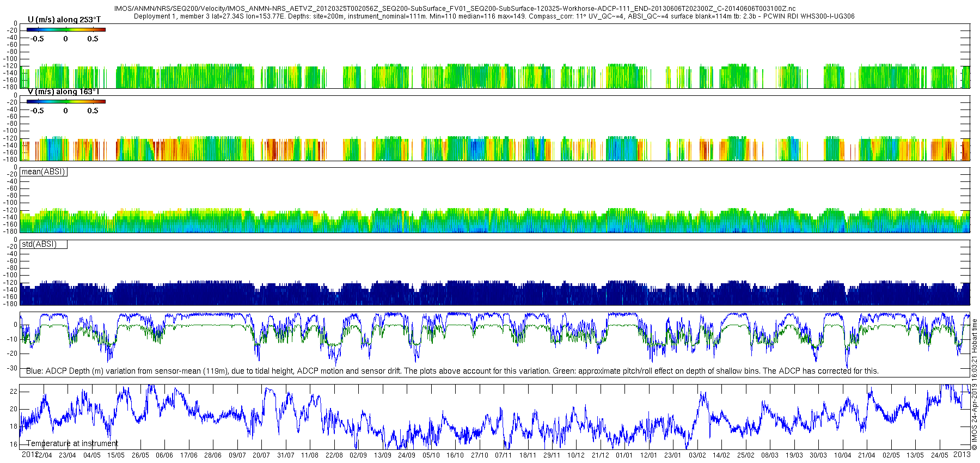Click the '0.5' label on U colorbar
Image resolution: width=980 pixels, height=463 pixels.
[x=93, y=39]
